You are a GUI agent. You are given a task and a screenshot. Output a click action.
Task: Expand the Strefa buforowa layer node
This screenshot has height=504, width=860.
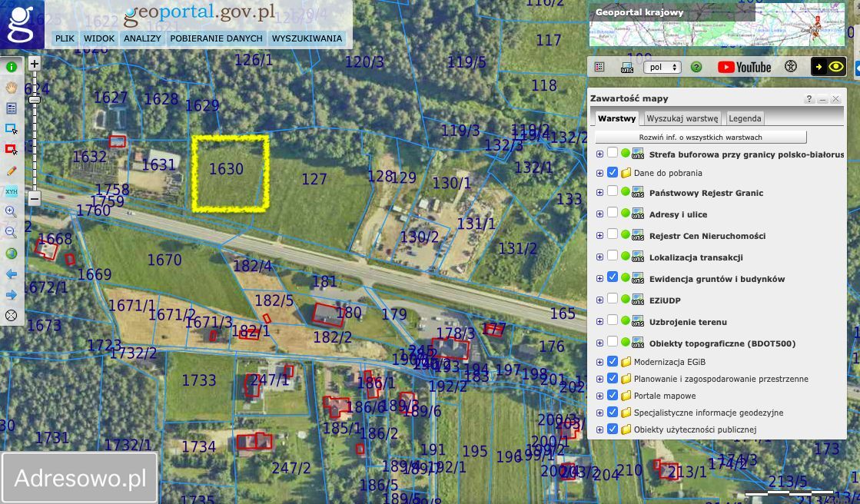click(599, 154)
